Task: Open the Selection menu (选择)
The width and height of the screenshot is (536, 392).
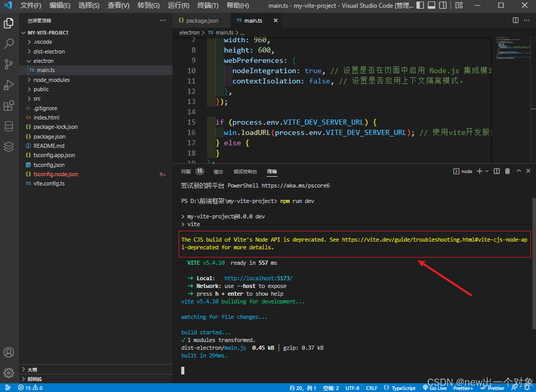Action: point(89,6)
